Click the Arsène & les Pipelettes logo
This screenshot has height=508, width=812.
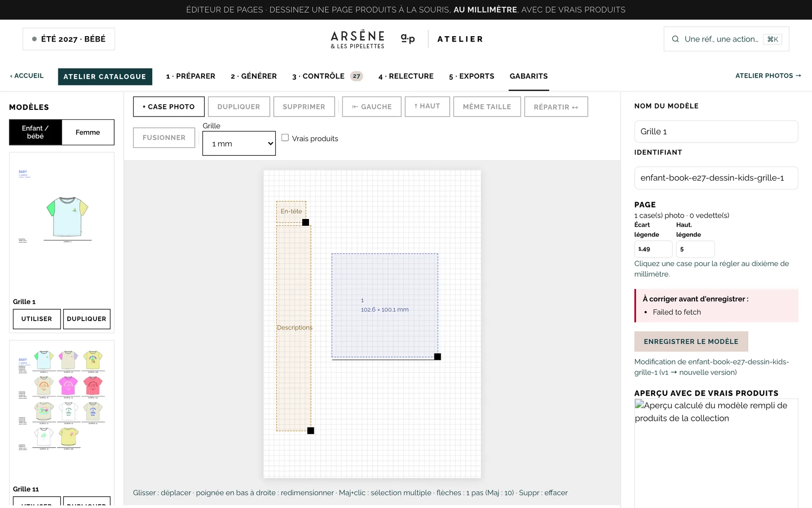[x=358, y=39]
